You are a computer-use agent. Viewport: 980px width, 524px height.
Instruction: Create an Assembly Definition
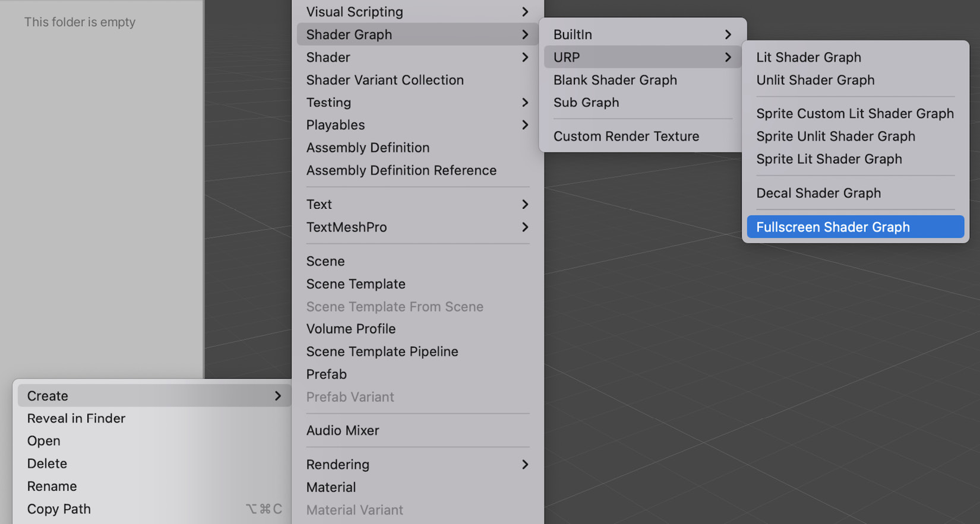pyautogui.click(x=418, y=147)
